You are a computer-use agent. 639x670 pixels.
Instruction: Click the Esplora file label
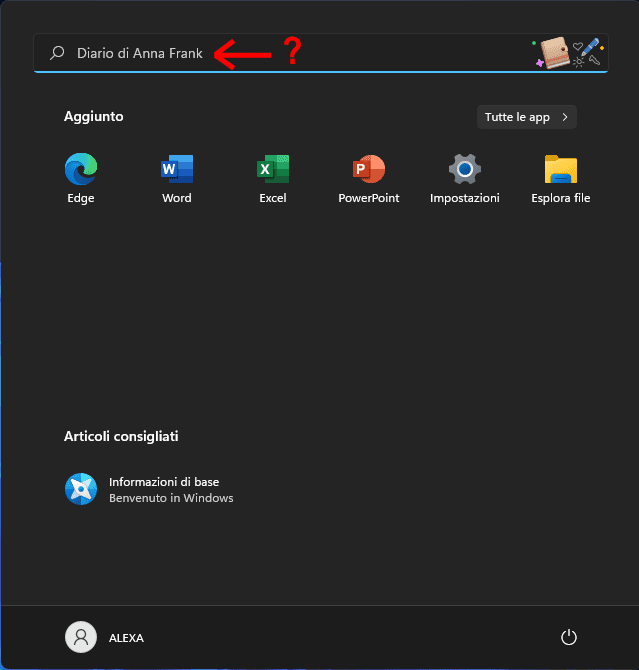click(x=560, y=198)
